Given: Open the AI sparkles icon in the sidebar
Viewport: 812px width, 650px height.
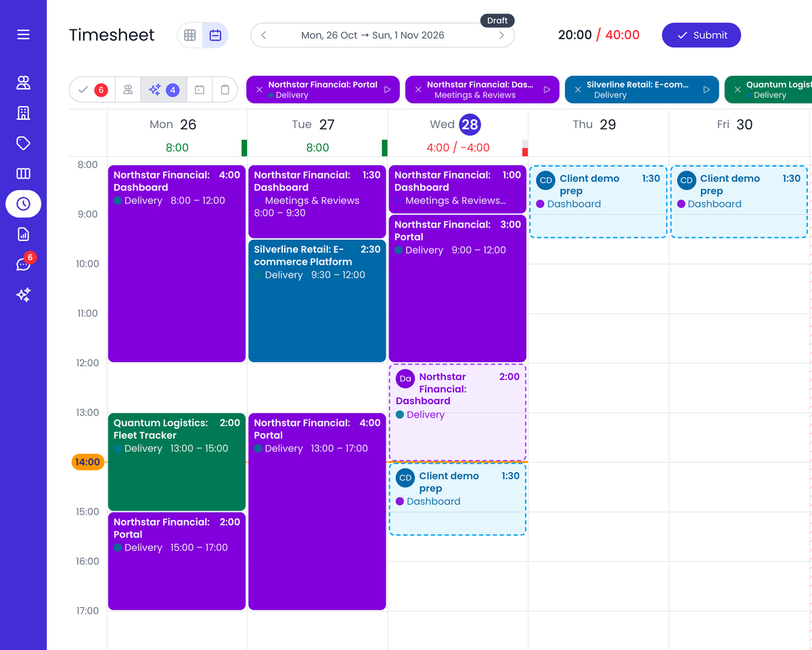Looking at the screenshot, I should (23, 295).
